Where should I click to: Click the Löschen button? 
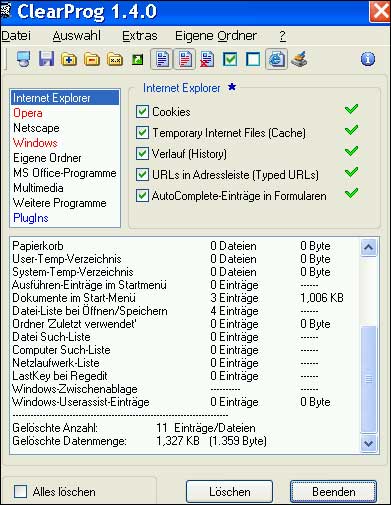coord(229,492)
